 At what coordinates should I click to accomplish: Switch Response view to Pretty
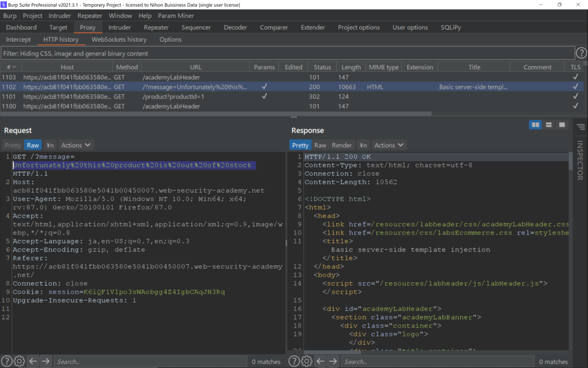(300, 145)
